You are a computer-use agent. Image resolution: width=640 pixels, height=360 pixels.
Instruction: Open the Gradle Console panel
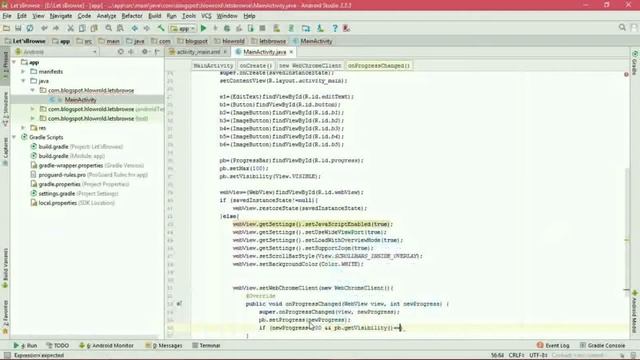click(x=602, y=345)
